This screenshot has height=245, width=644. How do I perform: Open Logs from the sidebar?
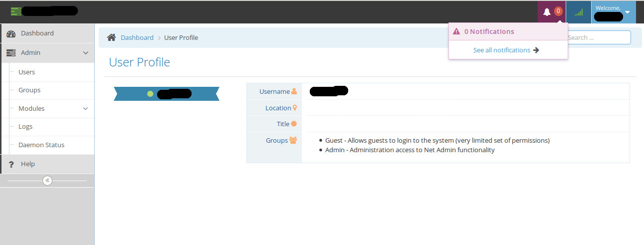pos(25,127)
